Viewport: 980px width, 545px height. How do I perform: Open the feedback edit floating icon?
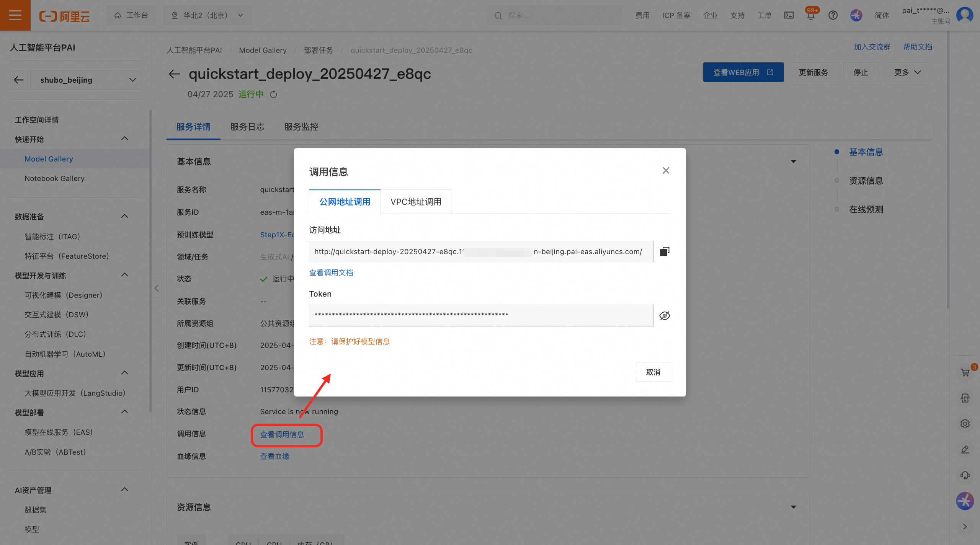tap(965, 449)
